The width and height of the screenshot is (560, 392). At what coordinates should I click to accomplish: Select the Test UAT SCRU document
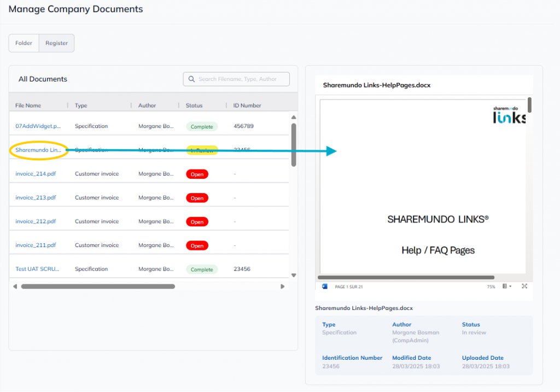click(37, 269)
